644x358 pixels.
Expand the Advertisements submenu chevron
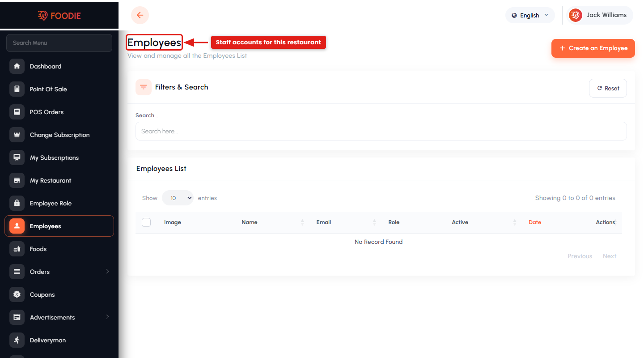point(107,317)
